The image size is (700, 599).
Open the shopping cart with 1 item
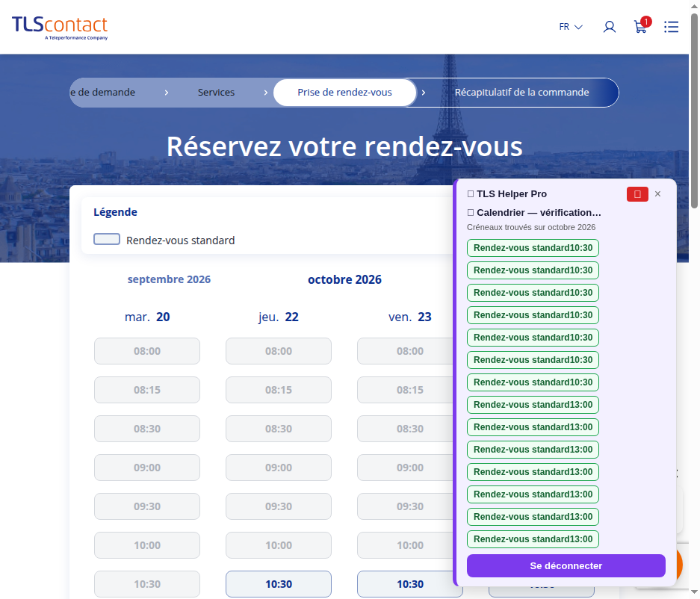coord(642,26)
